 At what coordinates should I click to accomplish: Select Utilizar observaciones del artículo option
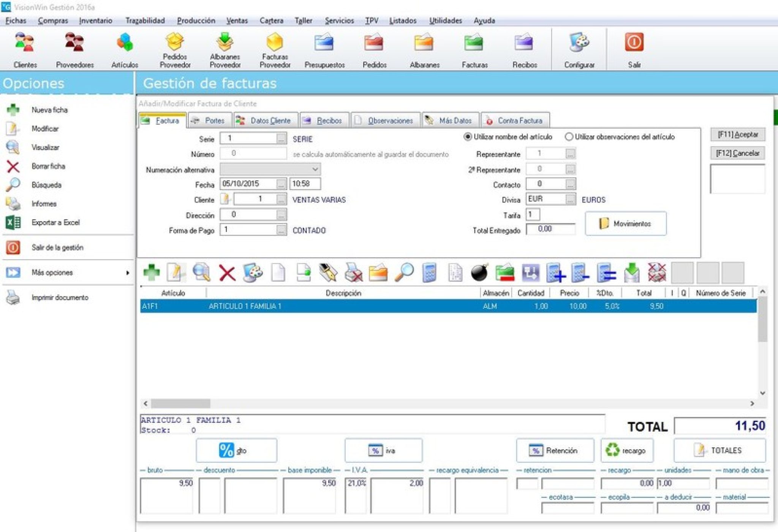click(x=569, y=137)
